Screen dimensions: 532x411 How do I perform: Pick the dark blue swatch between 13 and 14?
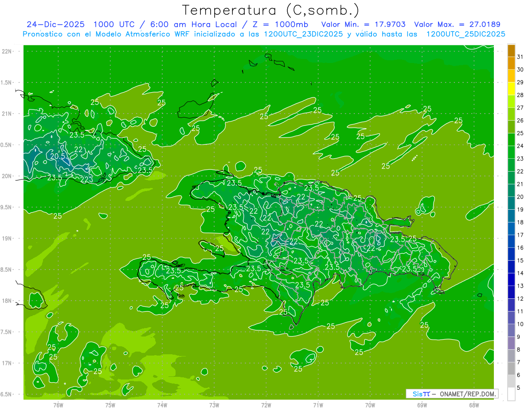click(x=511, y=280)
